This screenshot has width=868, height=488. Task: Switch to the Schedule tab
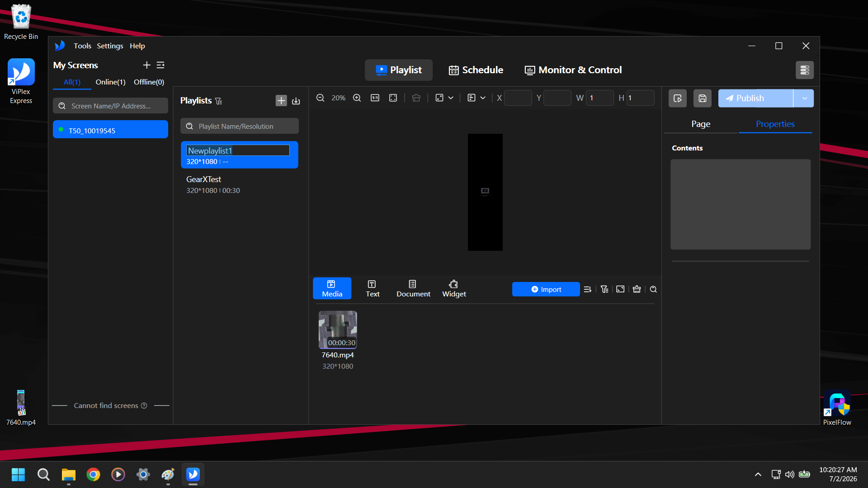[476, 70]
